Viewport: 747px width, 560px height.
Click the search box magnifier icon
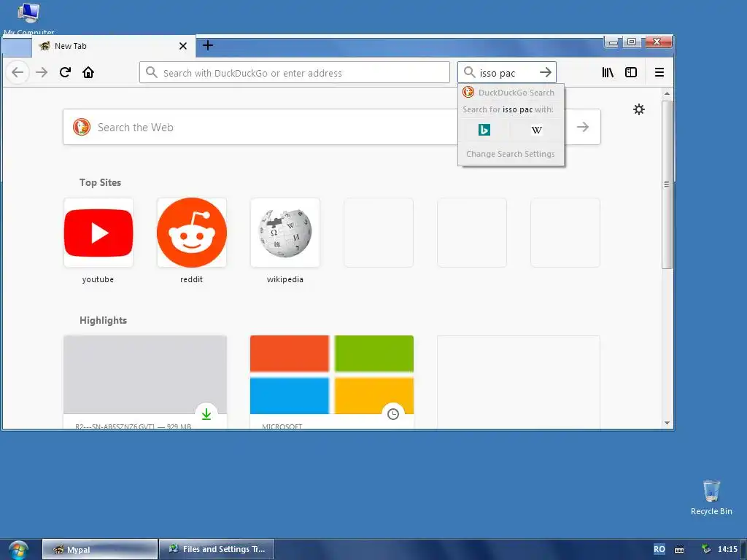[469, 72]
